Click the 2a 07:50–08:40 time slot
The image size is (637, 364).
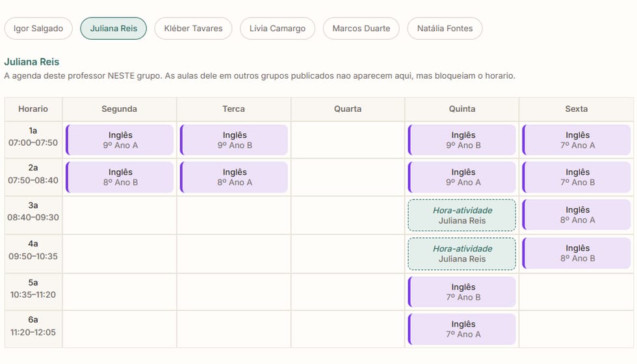click(x=33, y=177)
